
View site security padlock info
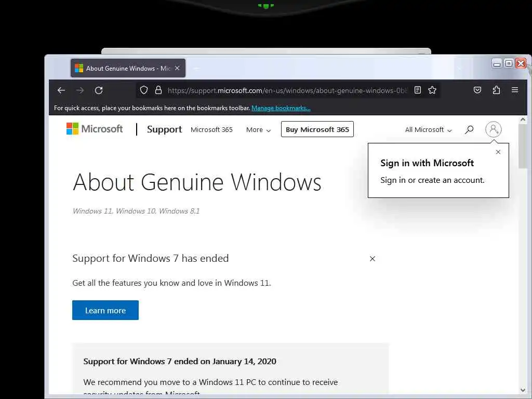[x=158, y=90]
